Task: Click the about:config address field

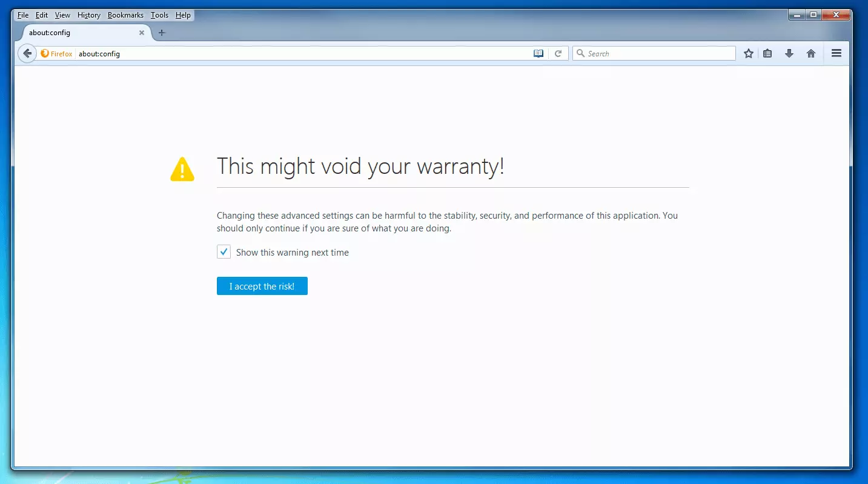Action: 303,53
